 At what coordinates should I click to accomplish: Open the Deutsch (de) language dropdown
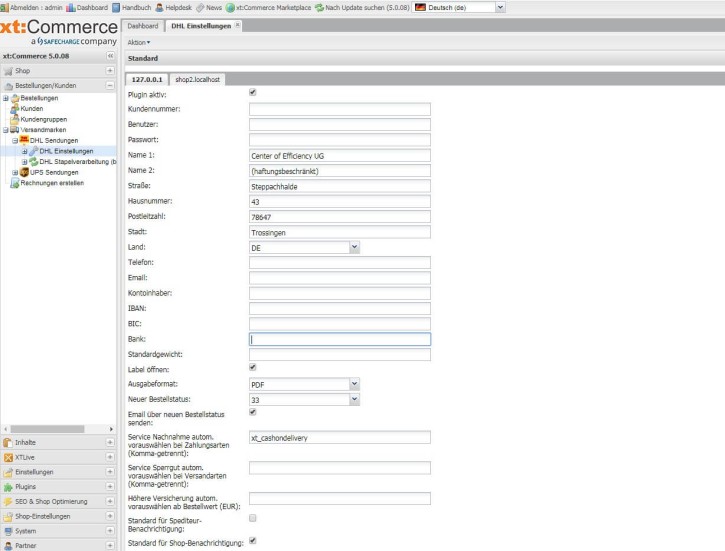click(500, 7)
